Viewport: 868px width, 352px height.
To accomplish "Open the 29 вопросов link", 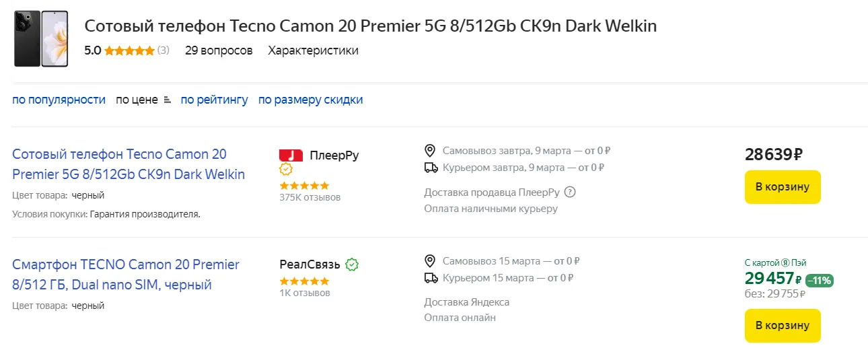I will (219, 50).
